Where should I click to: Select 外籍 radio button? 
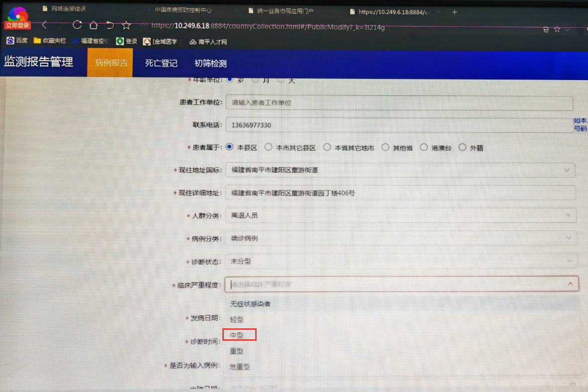[462, 147]
